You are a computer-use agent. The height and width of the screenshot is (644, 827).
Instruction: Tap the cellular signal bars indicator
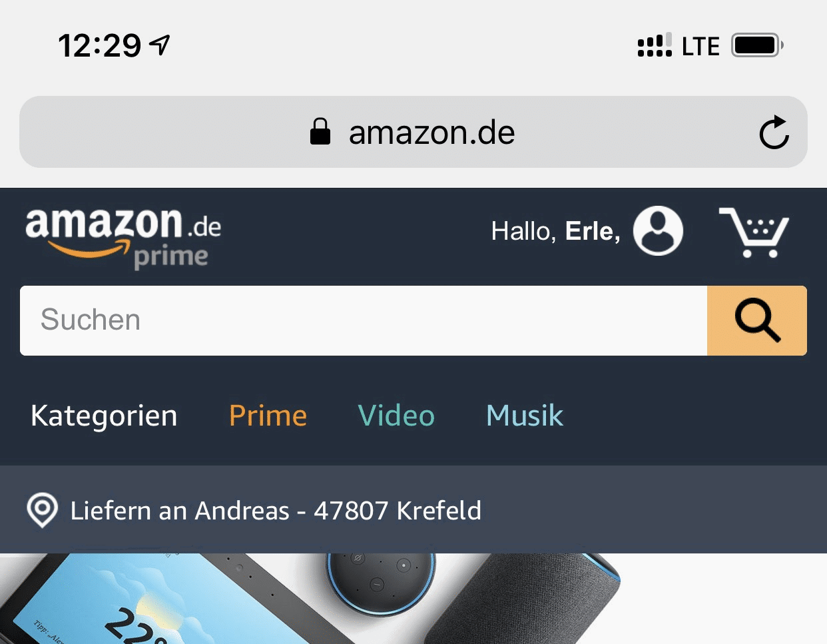pos(655,45)
